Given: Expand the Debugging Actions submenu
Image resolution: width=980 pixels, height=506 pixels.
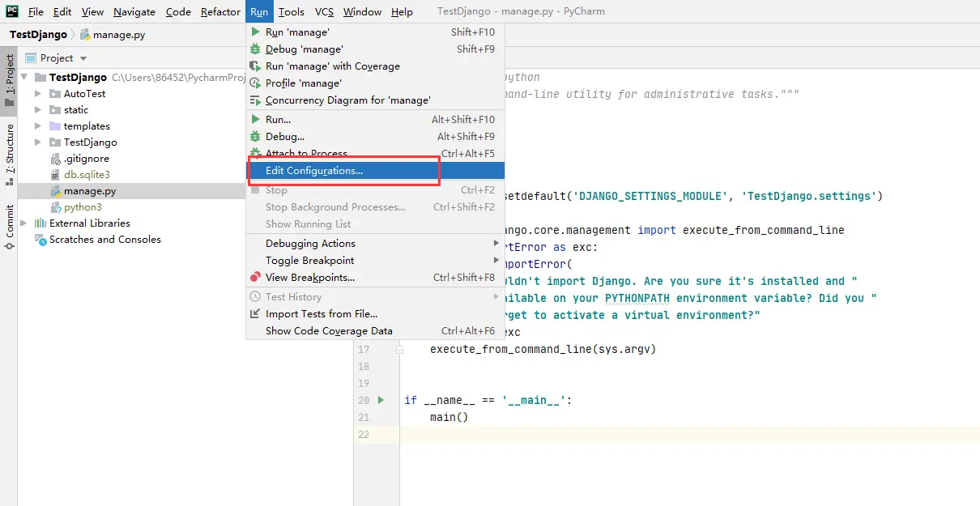Looking at the screenshot, I should pos(375,243).
